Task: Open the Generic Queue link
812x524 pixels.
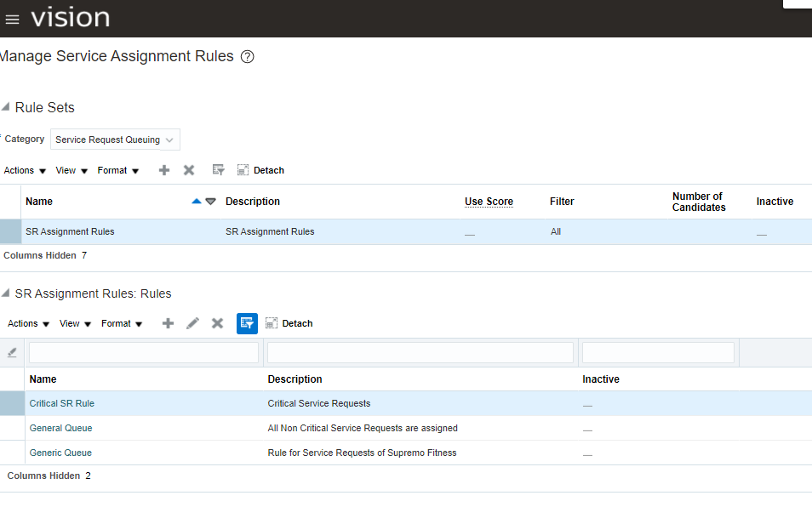Action: [x=60, y=453]
